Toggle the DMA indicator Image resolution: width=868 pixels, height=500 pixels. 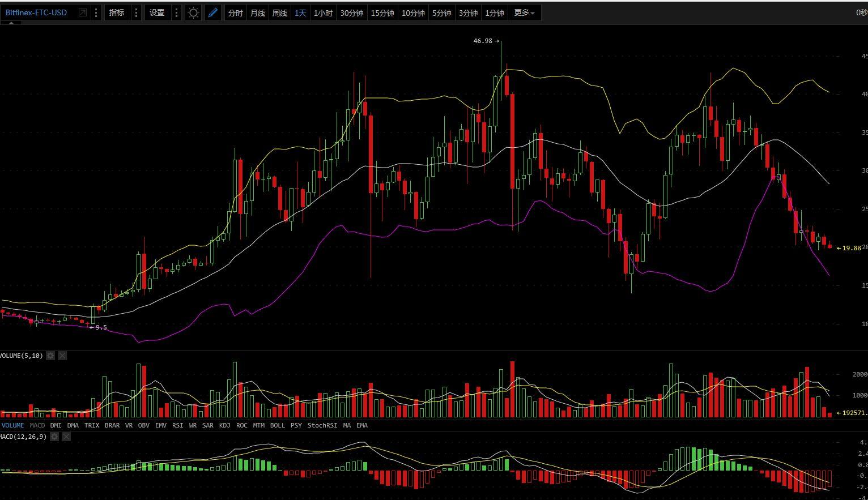click(73, 425)
